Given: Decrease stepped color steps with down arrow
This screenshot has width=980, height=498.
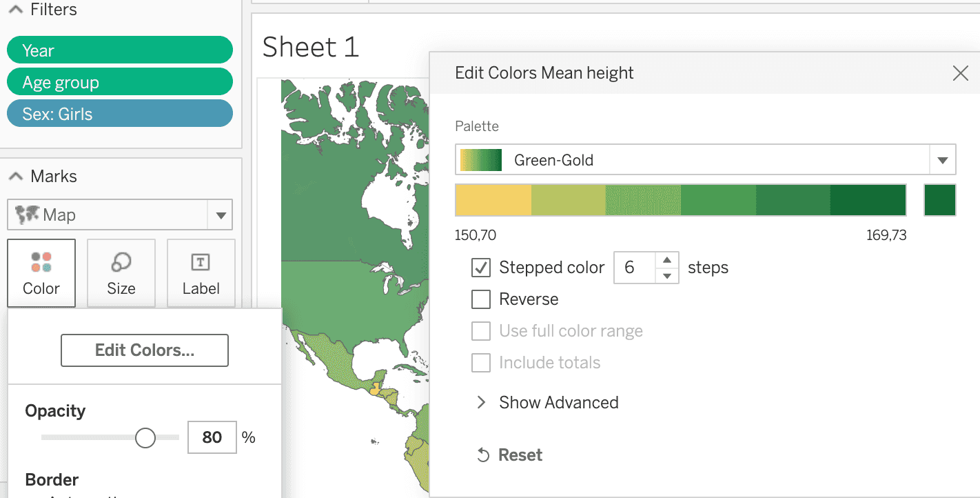Looking at the screenshot, I should (x=666, y=275).
